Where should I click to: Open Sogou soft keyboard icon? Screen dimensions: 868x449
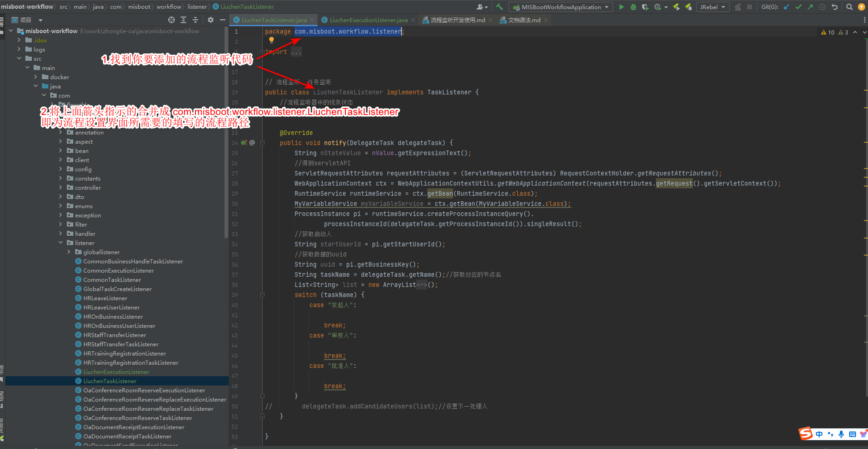coord(852,434)
